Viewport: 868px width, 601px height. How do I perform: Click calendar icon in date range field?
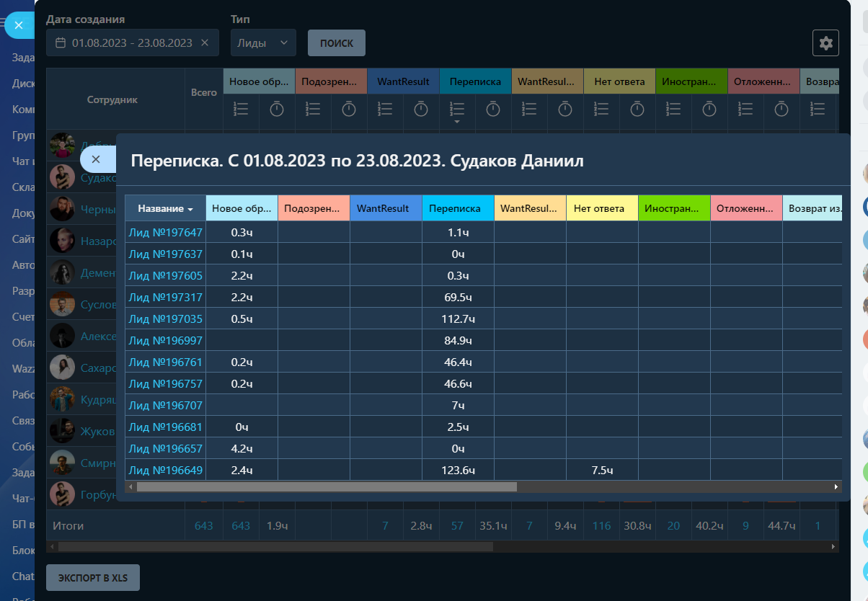pos(61,43)
